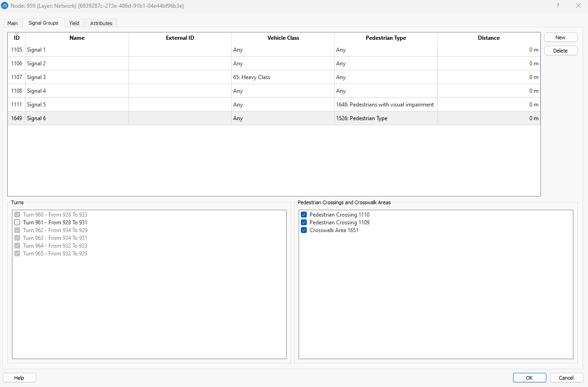Click the Help button at bottom left

click(x=19, y=378)
